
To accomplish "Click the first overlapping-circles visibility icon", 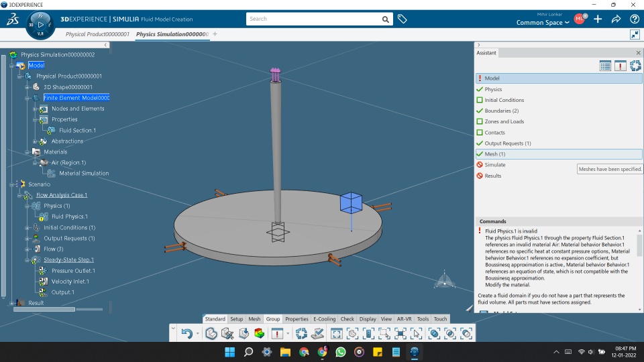I will (434, 333).
